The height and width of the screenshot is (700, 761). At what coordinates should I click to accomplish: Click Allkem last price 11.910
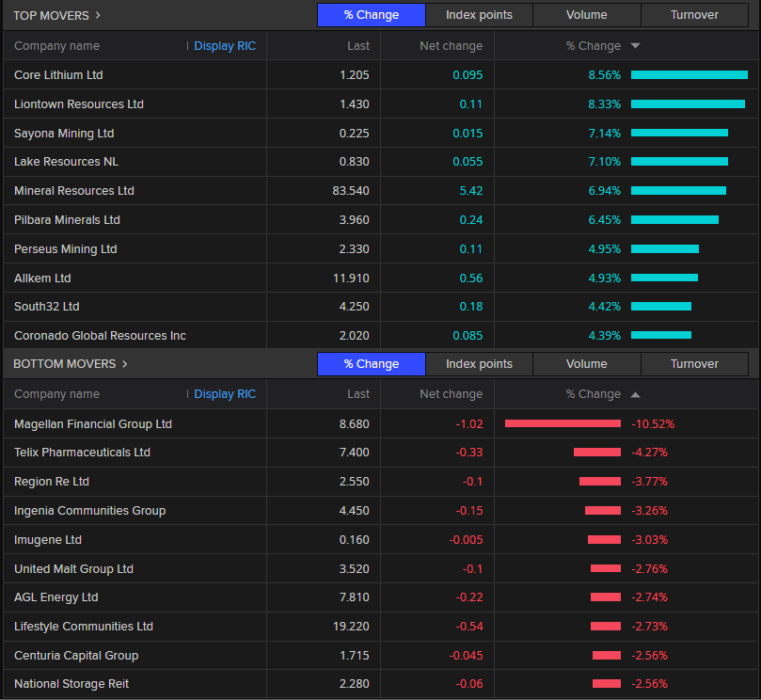pyautogui.click(x=351, y=278)
